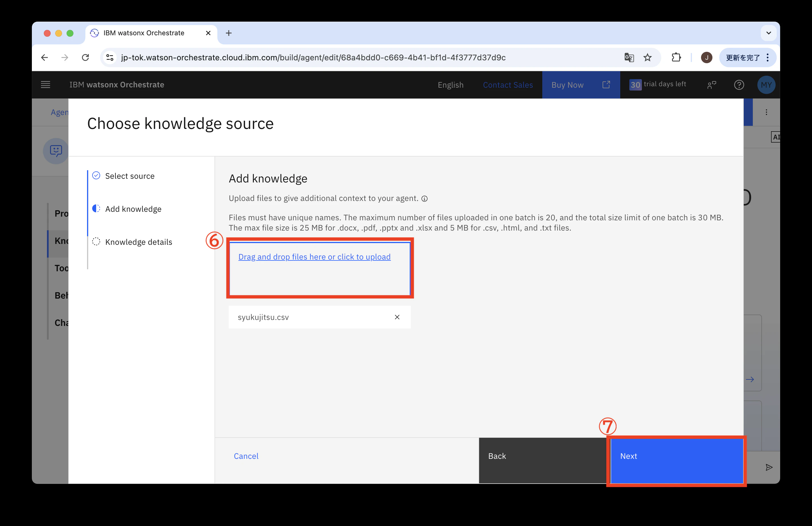Click the help question mark icon

(x=739, y=85)
